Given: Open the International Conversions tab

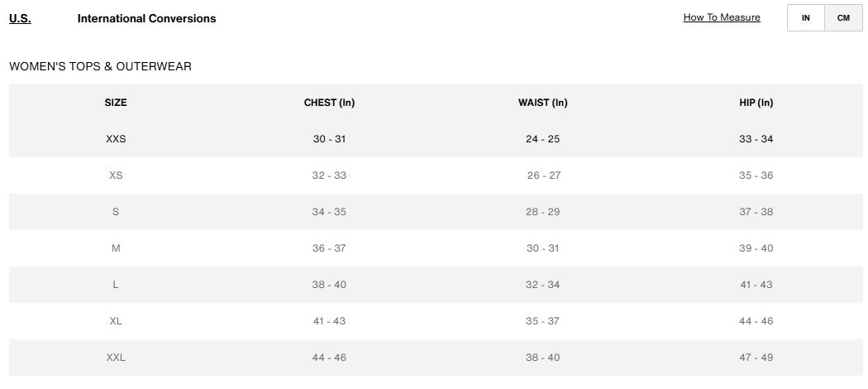Looking at the screenshot, I should (146, 18).
